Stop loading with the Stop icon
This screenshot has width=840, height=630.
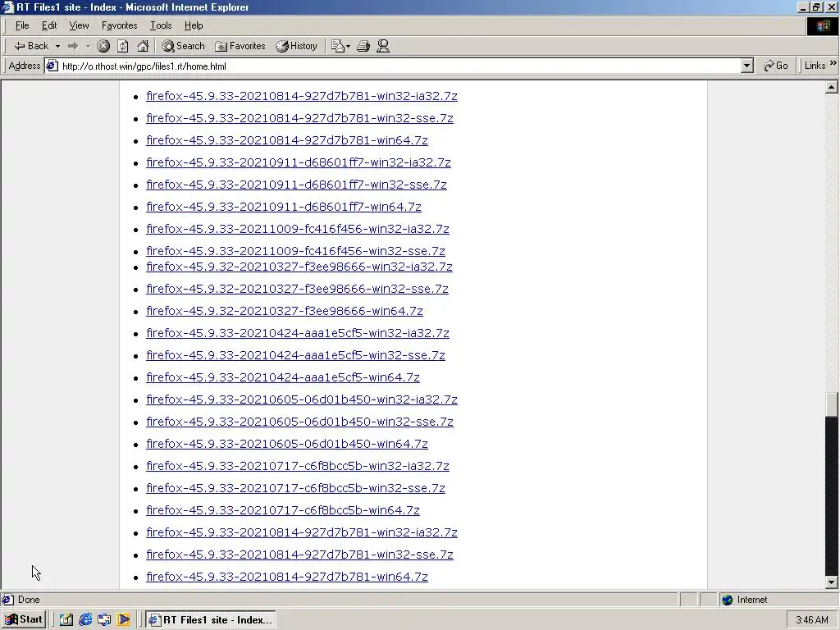pyautogui.click(x=103, y=46)
